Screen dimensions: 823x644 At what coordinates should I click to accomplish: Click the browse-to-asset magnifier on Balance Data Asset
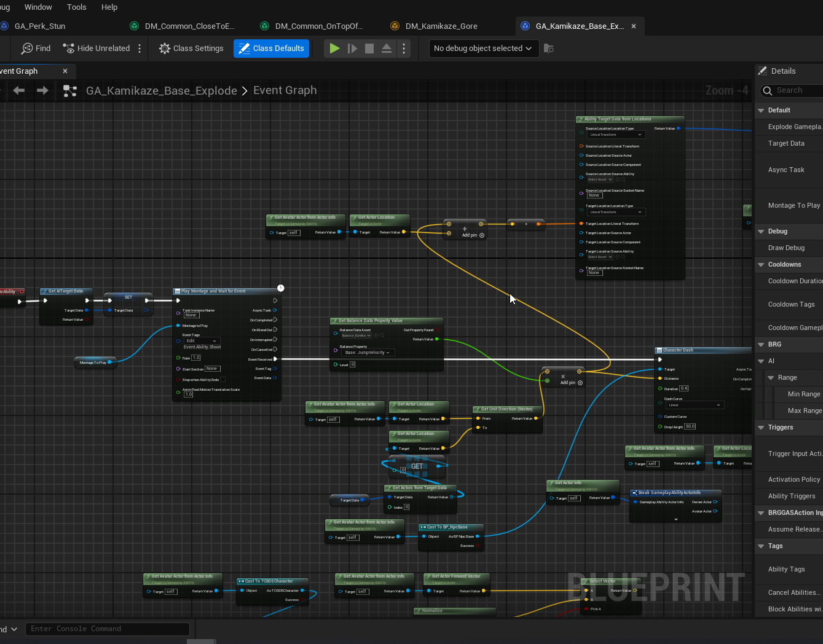click(382, 336)
